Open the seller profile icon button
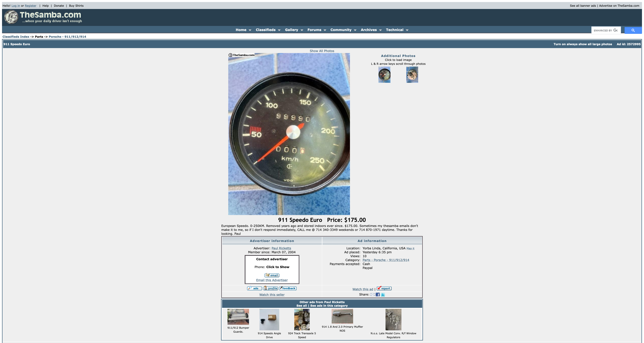Screen dimensions: 644x343 tap(271, 288)
